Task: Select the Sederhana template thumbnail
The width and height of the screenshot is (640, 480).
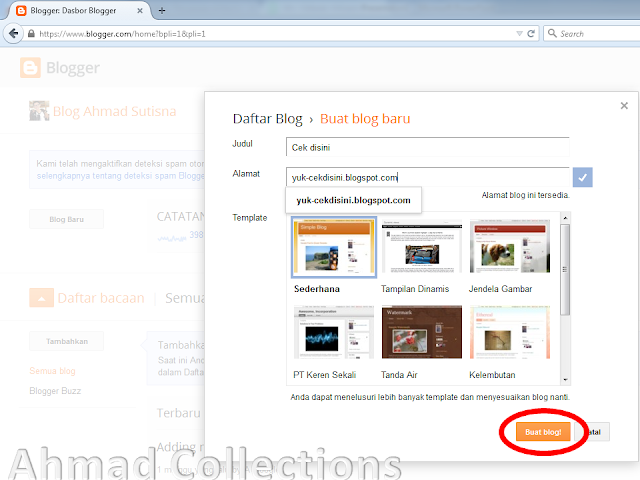Action: (x=334, y=247)
